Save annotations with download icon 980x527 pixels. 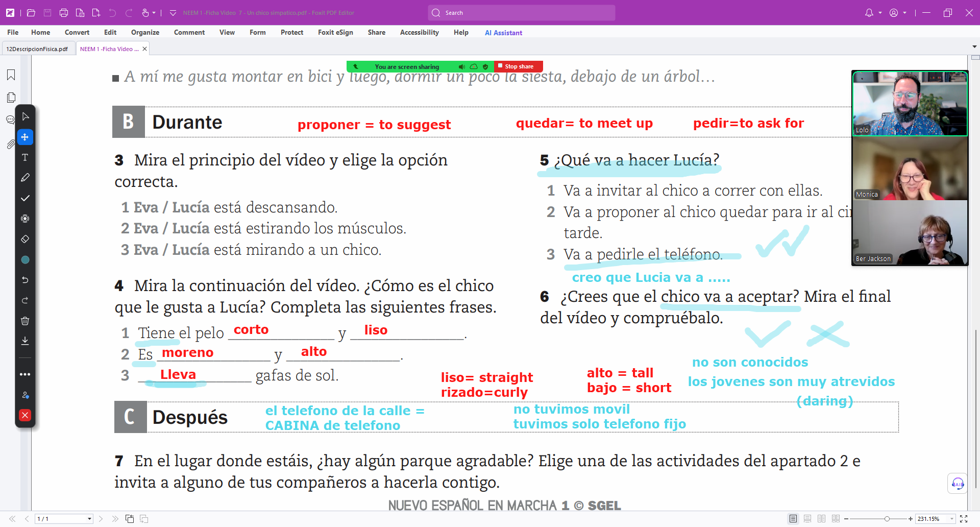point(25,341)
